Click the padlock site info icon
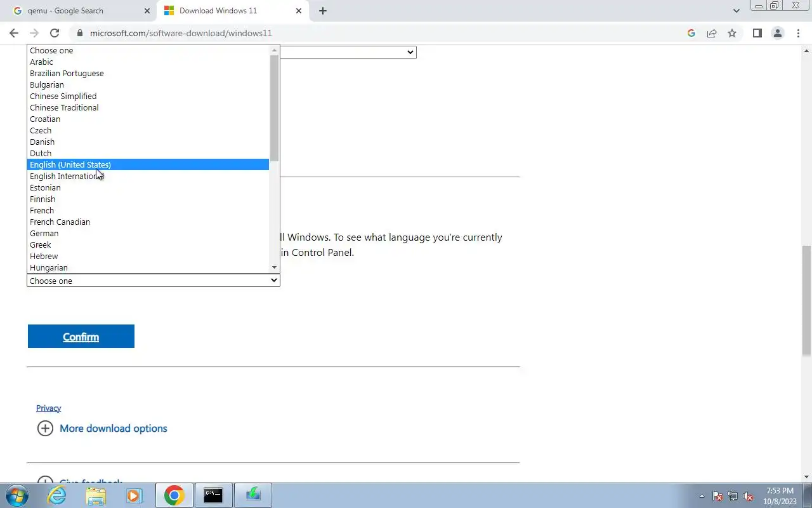 (x=79, y=33)
